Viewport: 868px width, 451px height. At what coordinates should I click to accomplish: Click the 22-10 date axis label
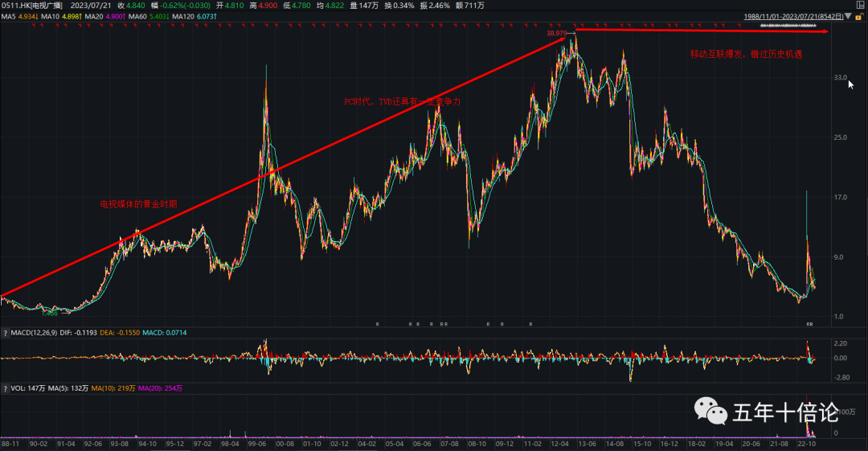(807, 444)
